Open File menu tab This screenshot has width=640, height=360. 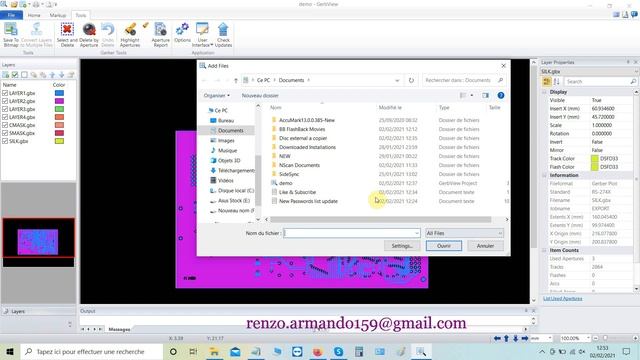click(x=11, y=15)
